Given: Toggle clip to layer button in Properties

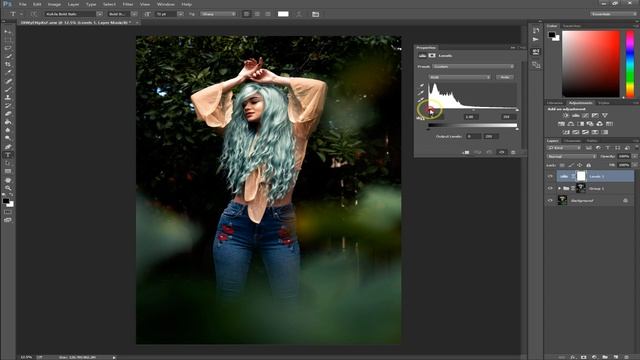Looking at the screenshot, I should pyautogui.click(x=466, y=152).
